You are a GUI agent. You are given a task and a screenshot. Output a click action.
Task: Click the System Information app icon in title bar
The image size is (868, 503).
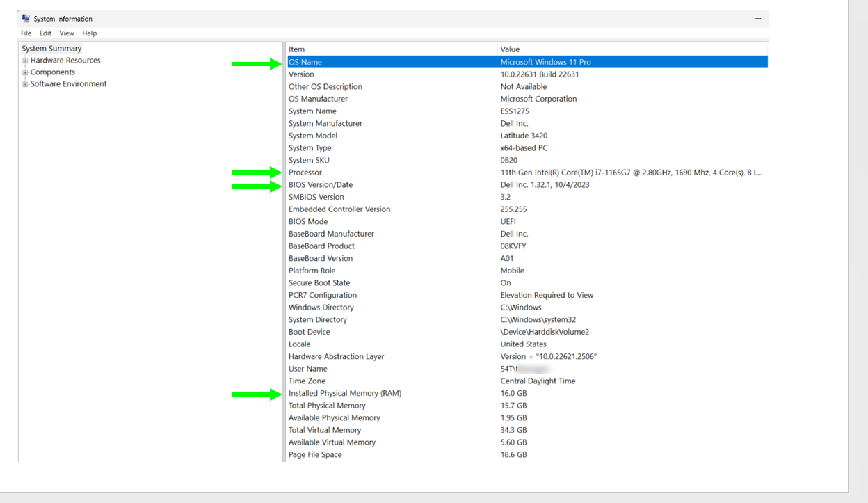point(26,19)
